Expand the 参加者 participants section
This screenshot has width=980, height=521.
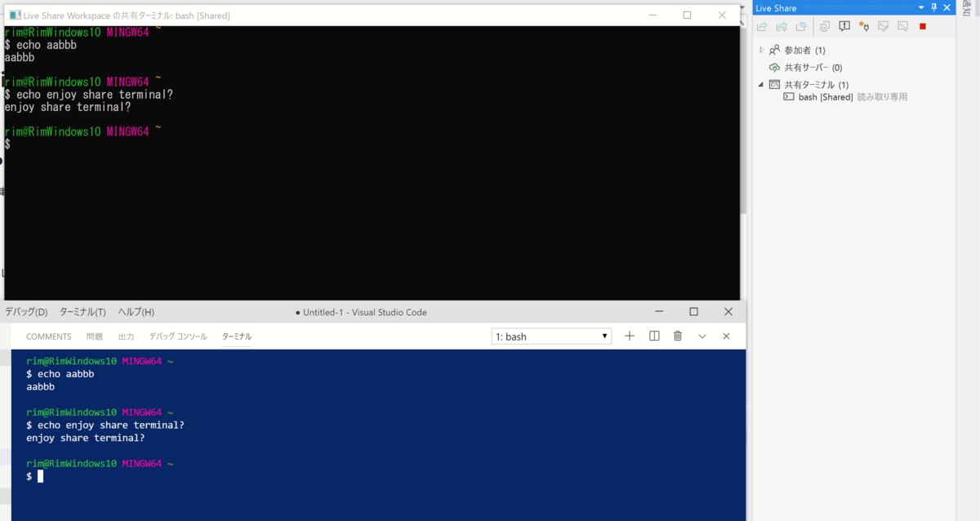click(762, 50)
